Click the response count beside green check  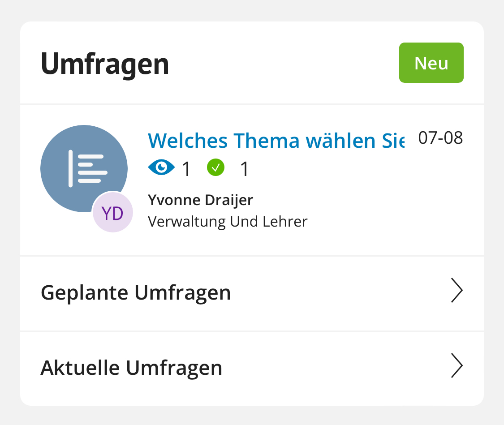[x=245, y=169]
